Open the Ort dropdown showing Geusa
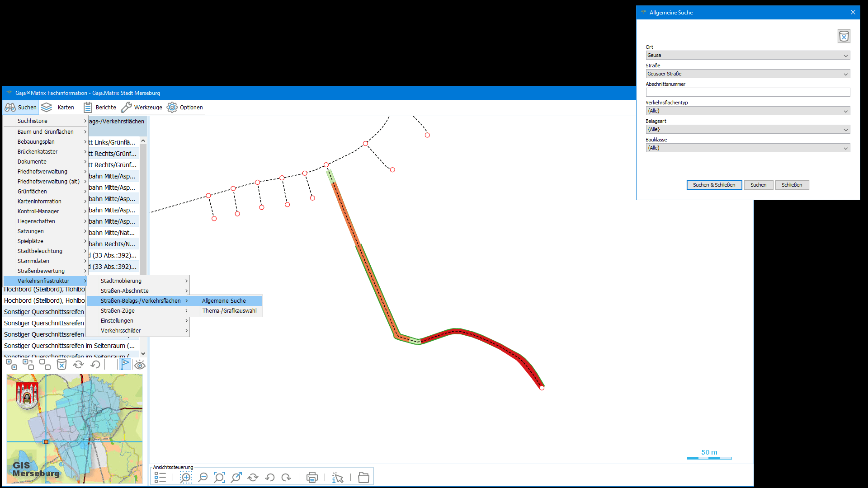This screenshot has height=488, width=868. click(x=748, y=55)
